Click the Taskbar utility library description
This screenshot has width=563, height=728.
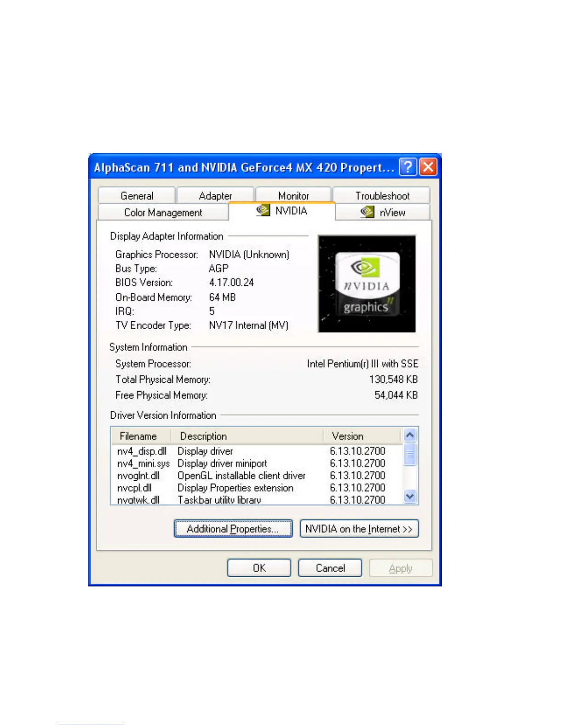click(x=219, y=500)
